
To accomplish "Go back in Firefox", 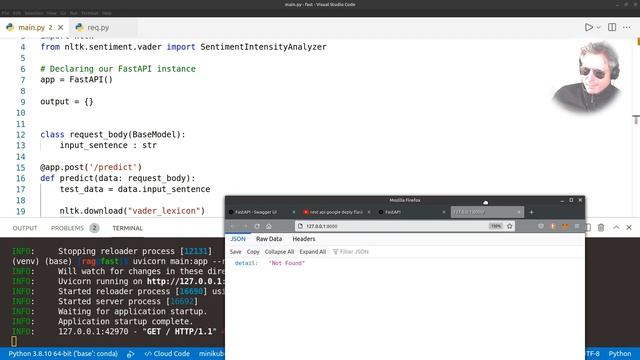I will (233, 226).
